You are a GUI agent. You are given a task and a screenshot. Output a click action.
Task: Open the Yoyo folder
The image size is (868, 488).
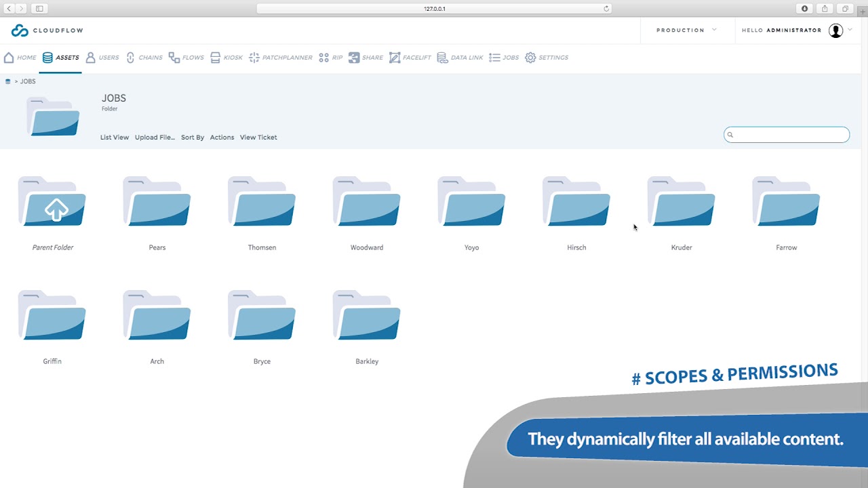click(471, 201)
